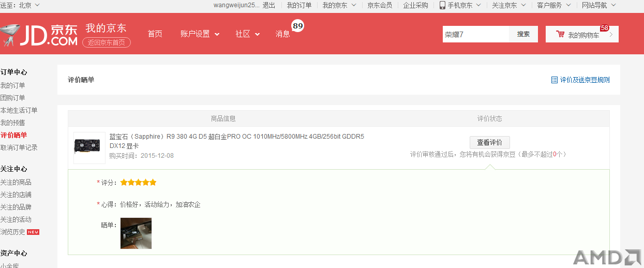This screenshot has width=644, height=268.
Task: Open the 京东会员 link
Action: 380,5
